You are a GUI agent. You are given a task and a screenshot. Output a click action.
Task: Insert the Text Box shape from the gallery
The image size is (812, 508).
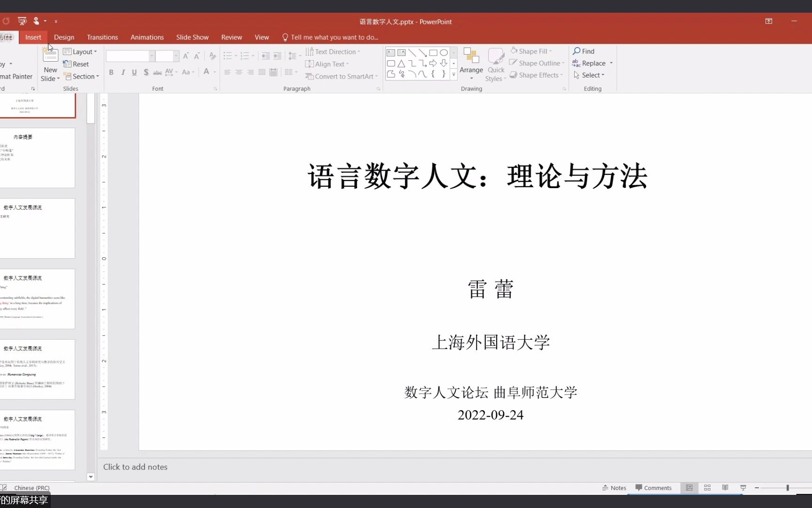(390, 53)
